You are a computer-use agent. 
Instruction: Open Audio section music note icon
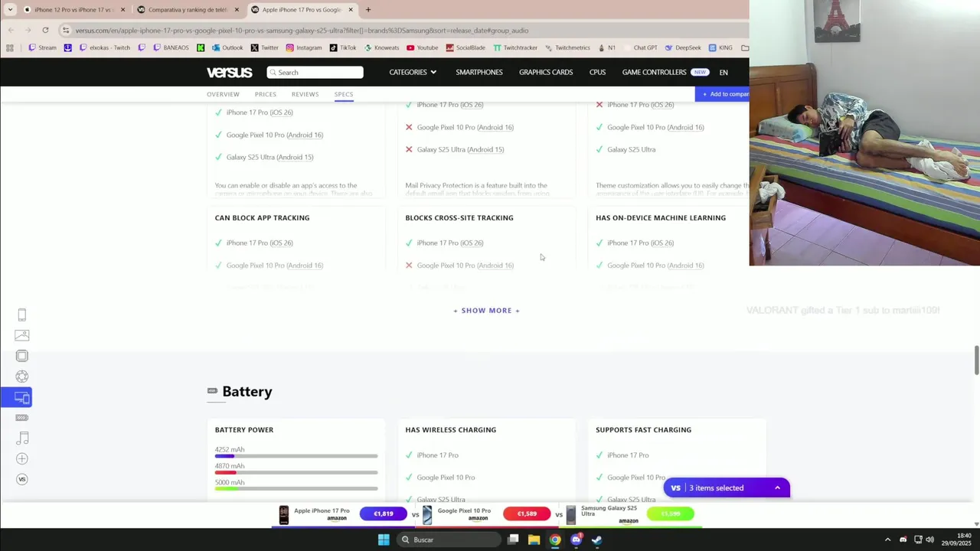pyautogui.click(x=21, y=439)
